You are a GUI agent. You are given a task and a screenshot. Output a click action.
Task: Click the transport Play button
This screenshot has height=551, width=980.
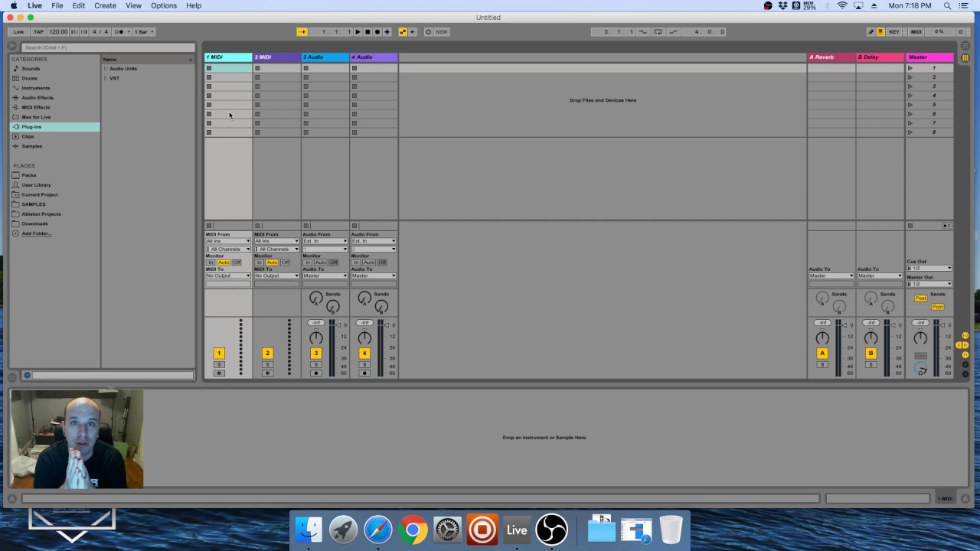[358, 31]
